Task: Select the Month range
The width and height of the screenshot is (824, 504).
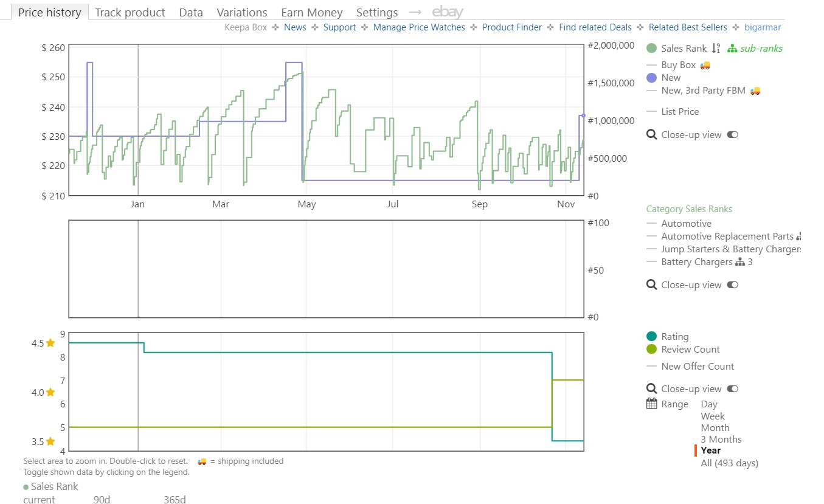Action: point(715,428)
